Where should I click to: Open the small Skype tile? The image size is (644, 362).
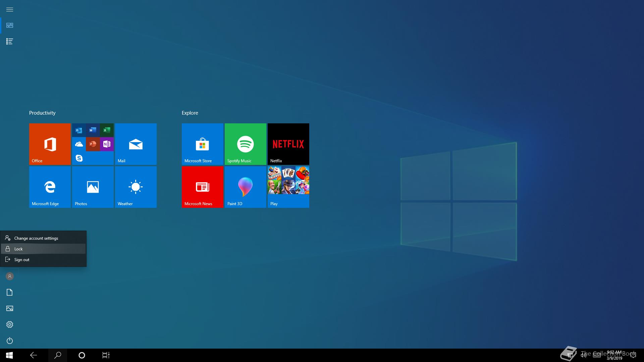(79, 158)
